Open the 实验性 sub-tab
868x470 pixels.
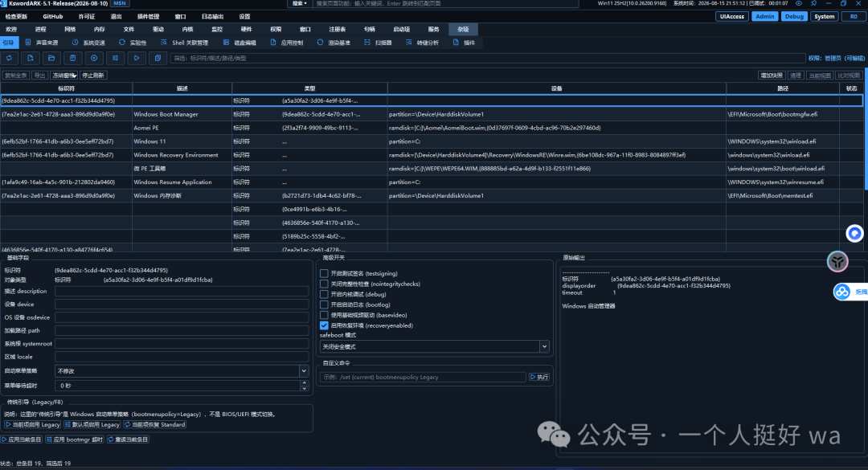coord(133,43)
